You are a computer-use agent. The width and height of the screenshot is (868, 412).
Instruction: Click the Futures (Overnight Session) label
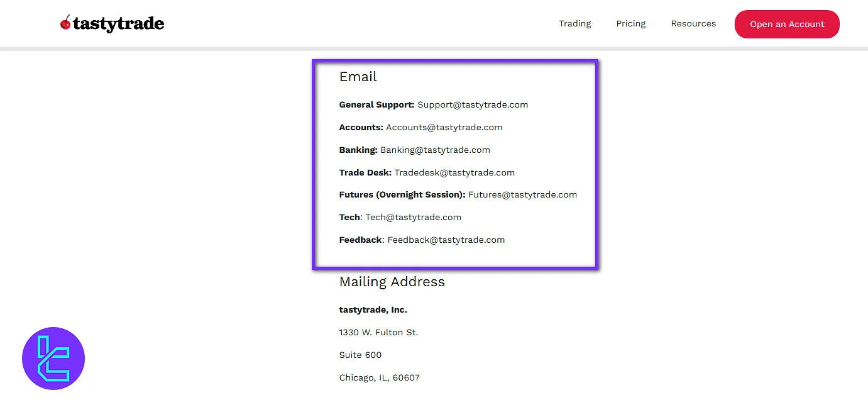click(402, 195)
